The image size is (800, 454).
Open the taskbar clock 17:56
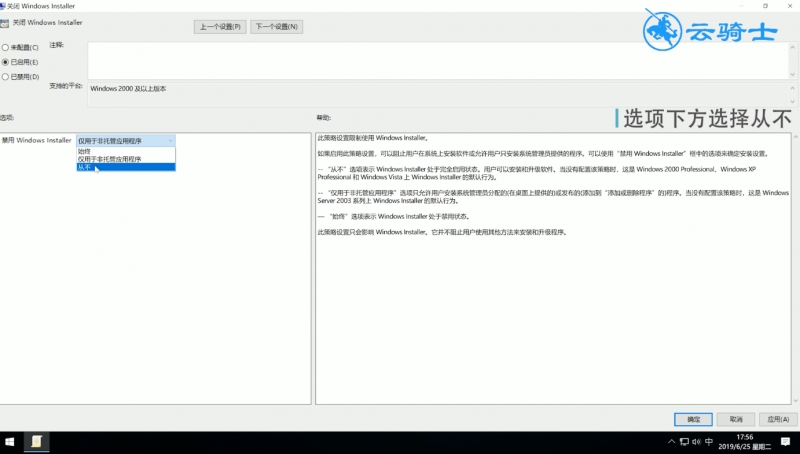745,442
